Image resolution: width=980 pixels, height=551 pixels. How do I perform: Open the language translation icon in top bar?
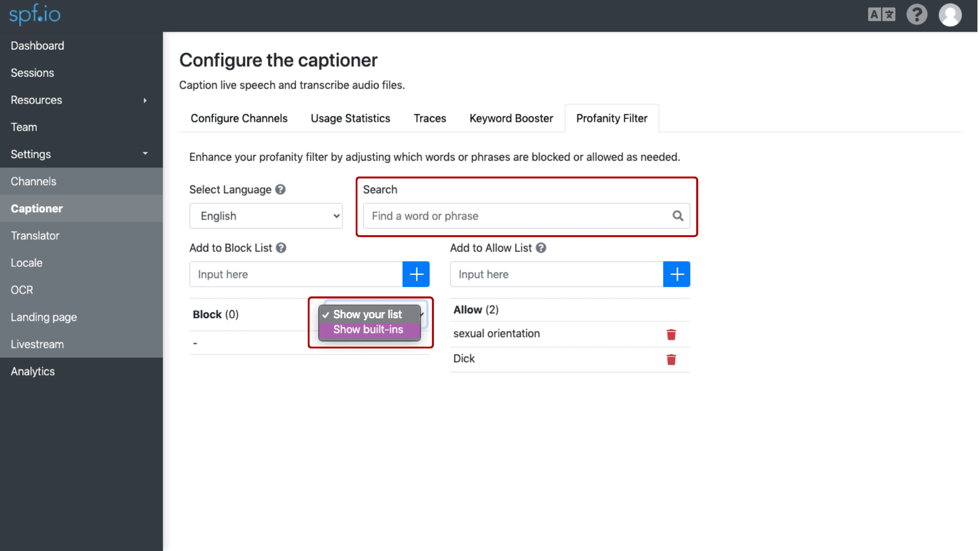[881, 14]
